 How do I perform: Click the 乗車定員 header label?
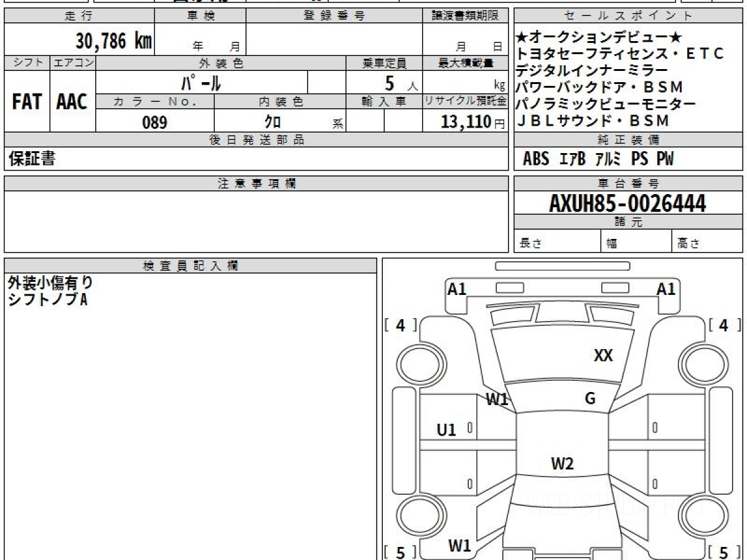click(384, 63)
